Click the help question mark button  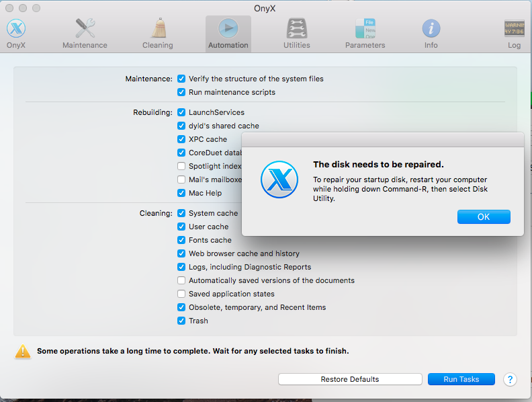point(510,379)
